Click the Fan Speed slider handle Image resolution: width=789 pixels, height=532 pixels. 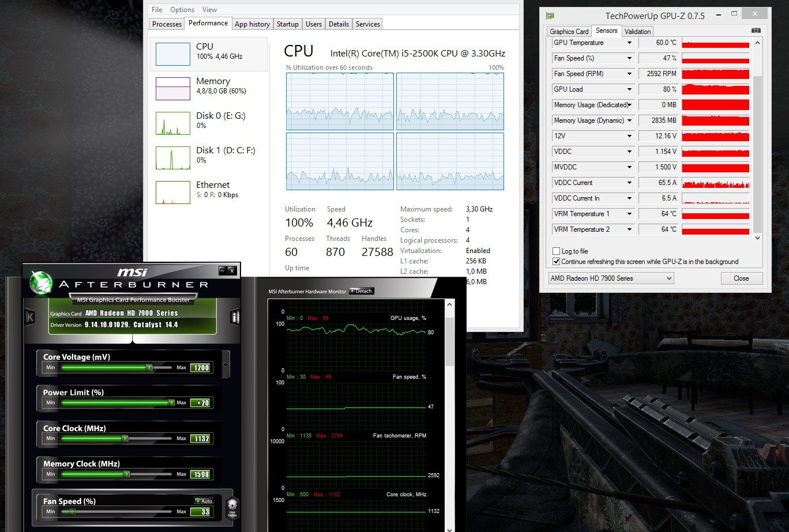72,511
